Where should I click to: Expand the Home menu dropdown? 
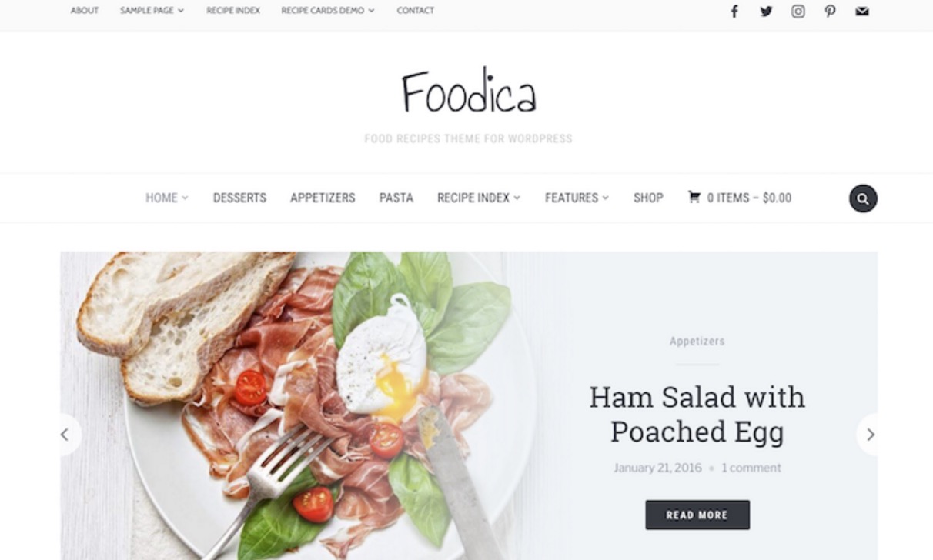click(x=167, y=198)
